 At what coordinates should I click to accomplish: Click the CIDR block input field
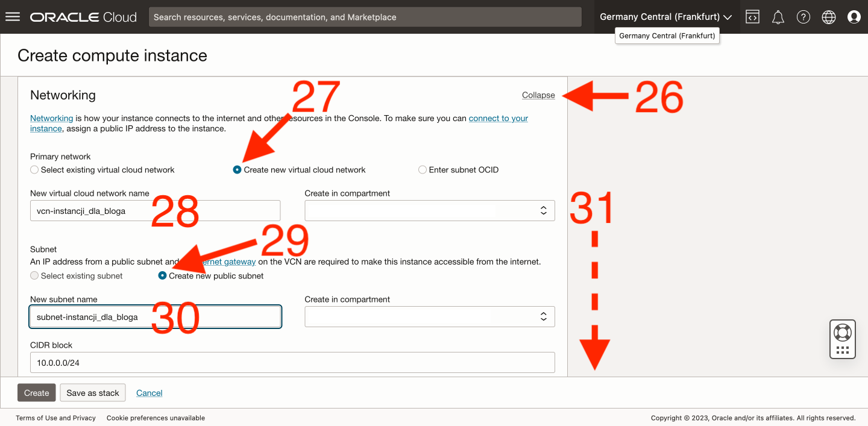(x=292, y=363)
